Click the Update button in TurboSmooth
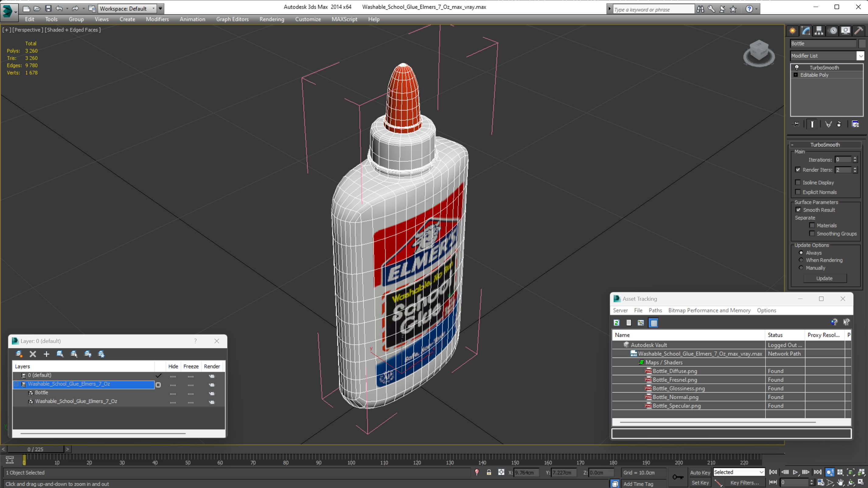The width and height of the screenshot is (868, 488). [824, 278]
